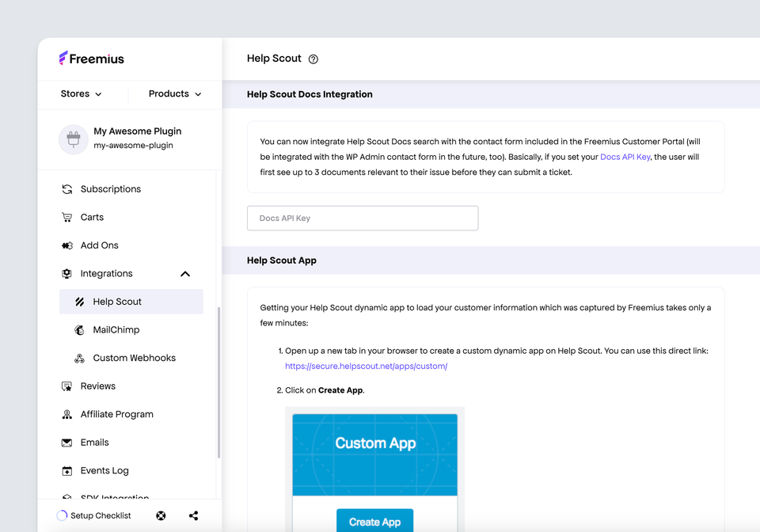The image size is (760, 532).
Task: Go to Custom Webhooks
Action: [x=134, y=358]
